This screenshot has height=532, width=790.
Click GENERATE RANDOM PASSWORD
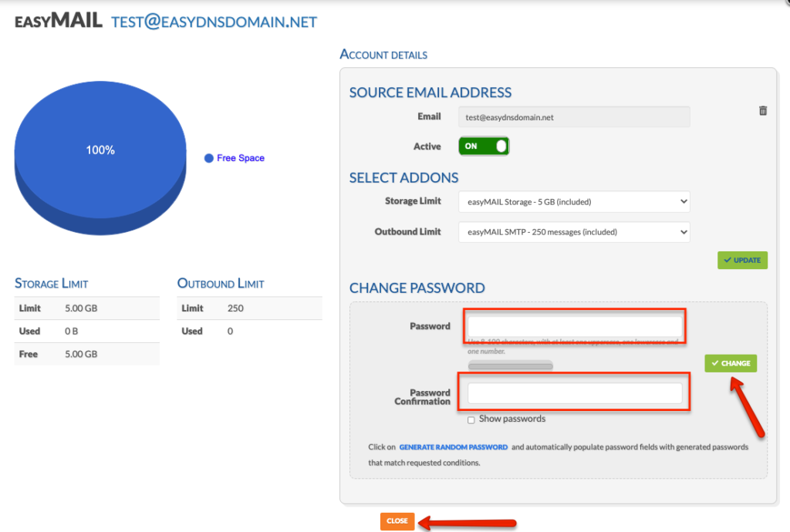coord(453,447)
